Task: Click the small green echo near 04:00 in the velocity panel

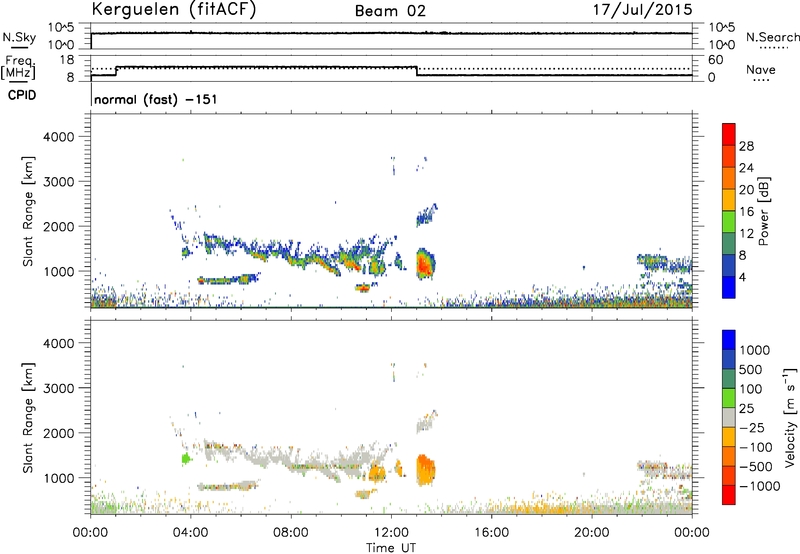Action: coord(186,458)
